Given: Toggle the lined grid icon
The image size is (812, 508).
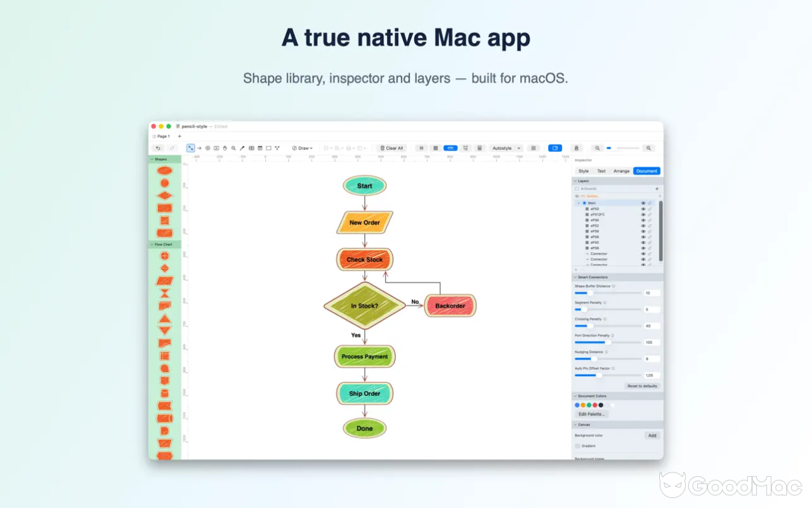Looking at the screenshot, I should tap(436, 148).
